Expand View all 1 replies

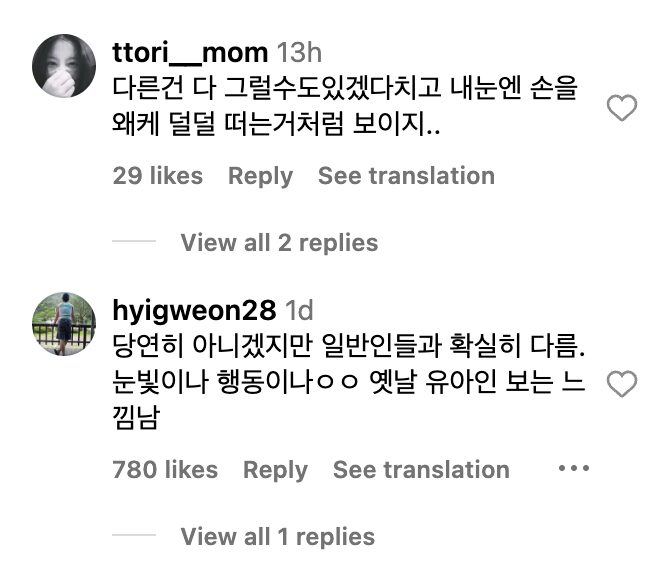[x=277, y=537]
